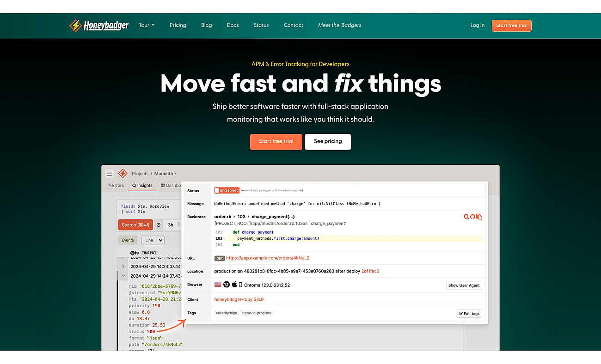This screenshot has height=364, width=601.
Task: Expand the time range chevron after 3h
Action: click(179, 224)
